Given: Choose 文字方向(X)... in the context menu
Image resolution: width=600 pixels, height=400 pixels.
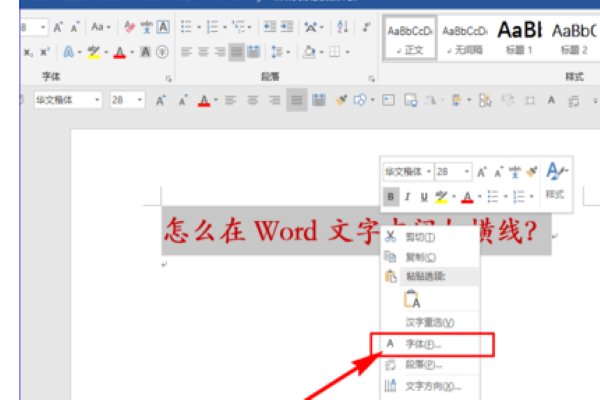Looking at the screenshot, I should click(430, 387).
